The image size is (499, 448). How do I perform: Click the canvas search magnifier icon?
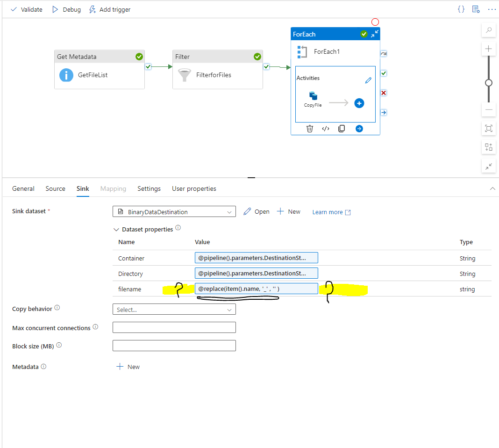[x=489, y=30]
